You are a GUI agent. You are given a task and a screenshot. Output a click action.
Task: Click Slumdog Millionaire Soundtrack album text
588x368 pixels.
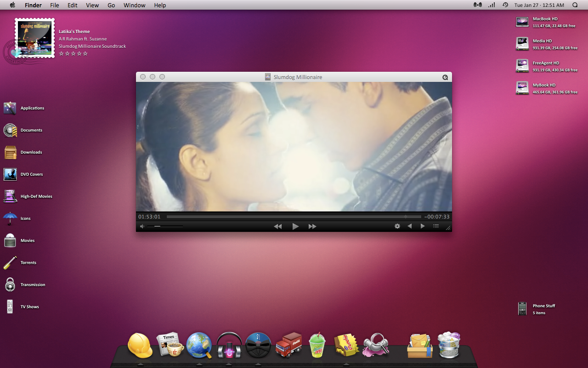92,46
